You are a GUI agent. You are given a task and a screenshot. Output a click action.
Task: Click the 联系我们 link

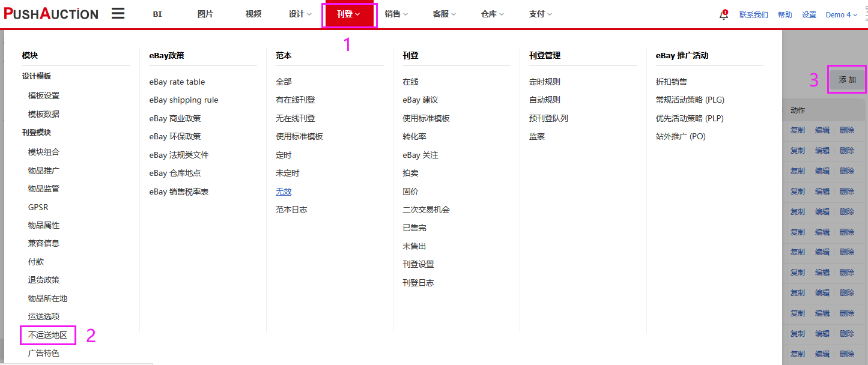click(753, 15)
